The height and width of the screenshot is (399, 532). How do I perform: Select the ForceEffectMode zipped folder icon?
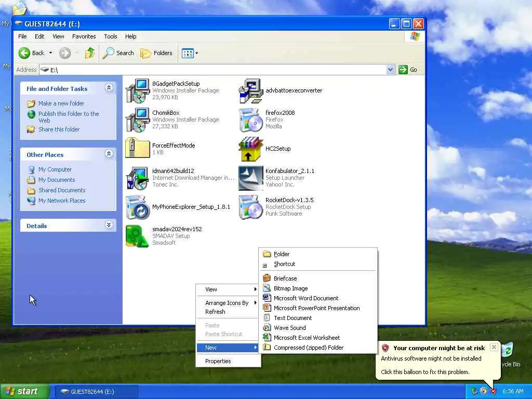coord(137,148)
